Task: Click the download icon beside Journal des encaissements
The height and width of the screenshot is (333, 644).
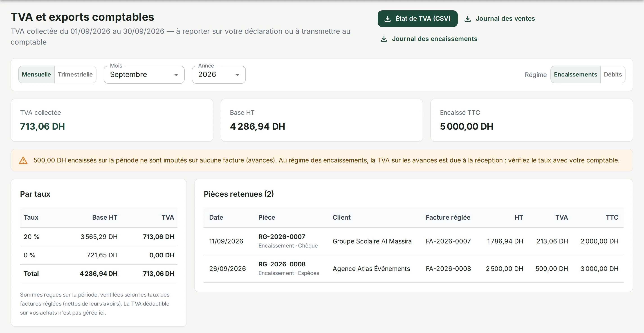Action: tap(384, 39)
